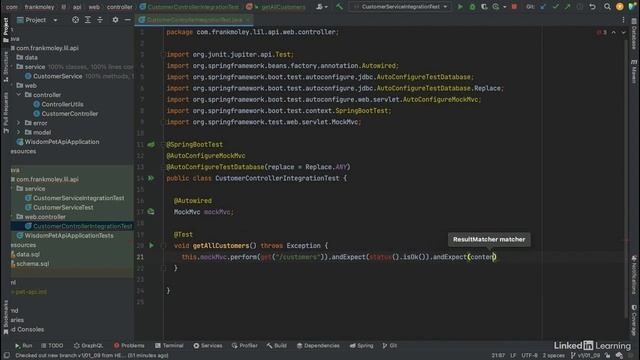
Task: Select WisdomPetApiApplication in the tree
Action: [x=58, y=142]
